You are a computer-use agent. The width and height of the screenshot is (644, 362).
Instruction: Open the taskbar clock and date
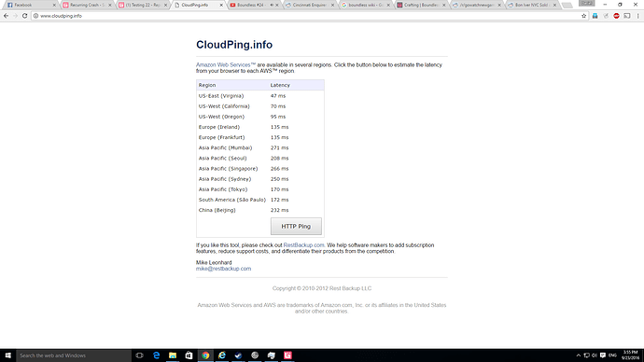(630, 355)
